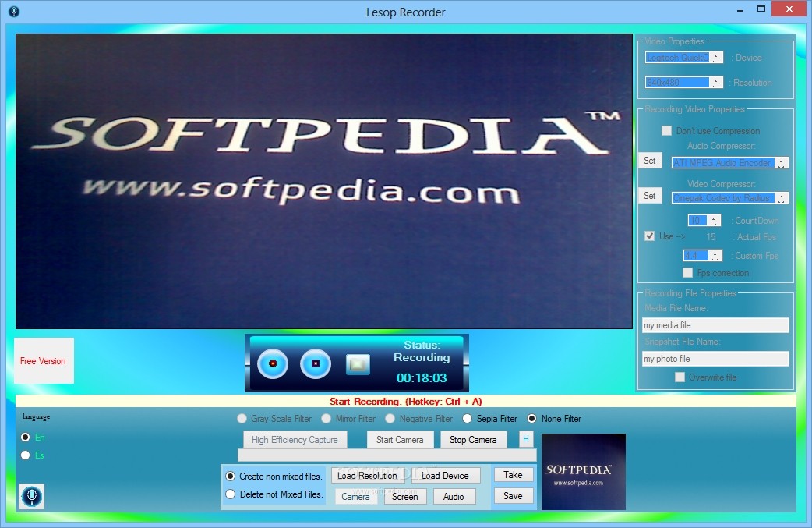Click the Softpedia snapshot thumbnail preview
The image size is (812, 528).
pos(584,472)
